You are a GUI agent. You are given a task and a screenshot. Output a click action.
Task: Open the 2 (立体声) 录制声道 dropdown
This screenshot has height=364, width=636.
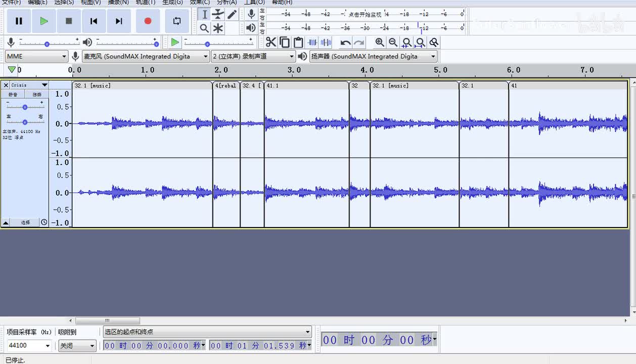click(253, 56)
